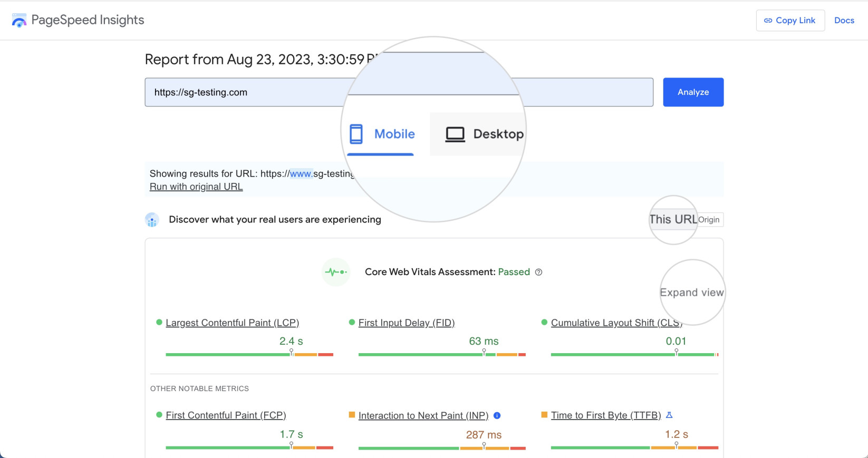The width and height of the screenshot is (868, 458).
Task: Click the OTHER NOTABLE METRICS heading
Action: pyautogui.click(x=199, y=388)
